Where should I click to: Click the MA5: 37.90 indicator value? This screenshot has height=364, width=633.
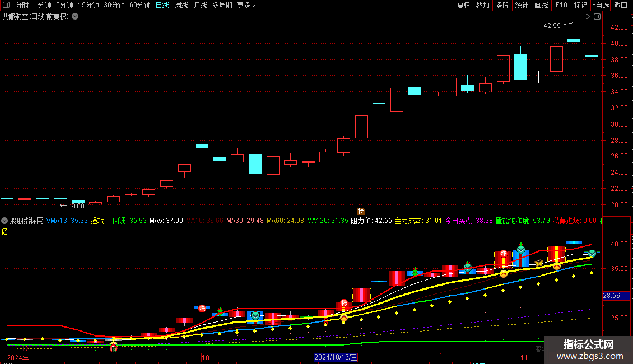166,221
